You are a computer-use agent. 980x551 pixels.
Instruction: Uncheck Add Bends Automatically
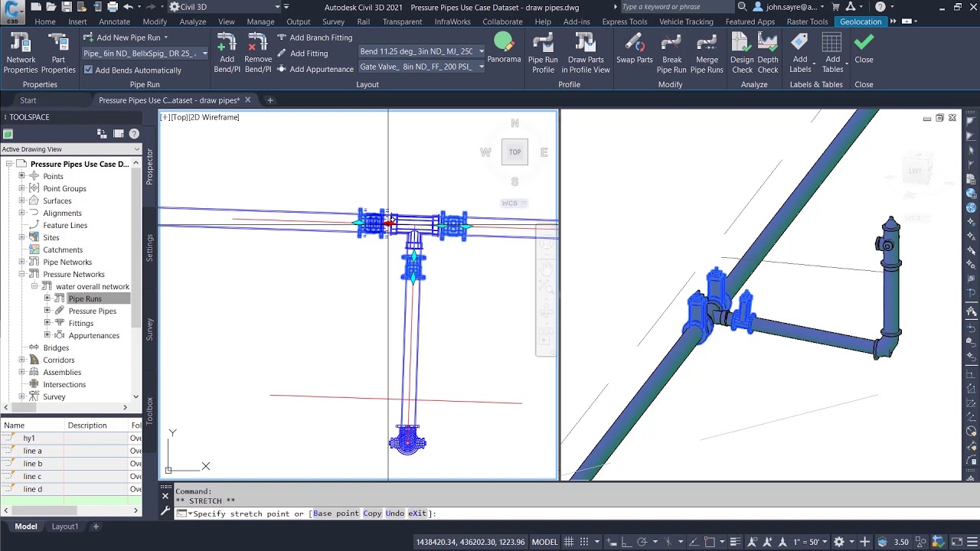[88, 70]
